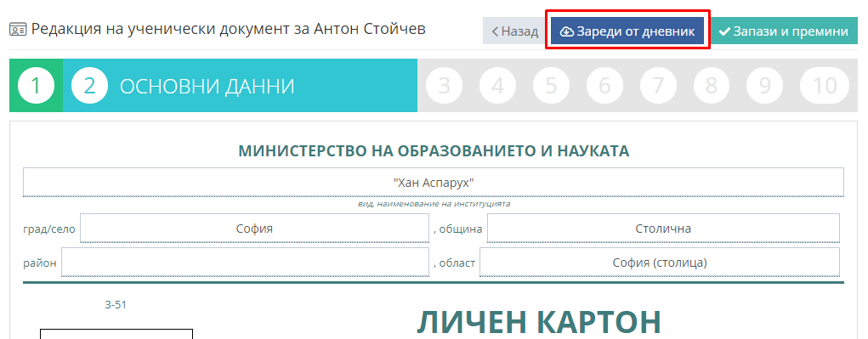Click the document card icon beside the title
This screenshot has width=868, height=339.
18,30
